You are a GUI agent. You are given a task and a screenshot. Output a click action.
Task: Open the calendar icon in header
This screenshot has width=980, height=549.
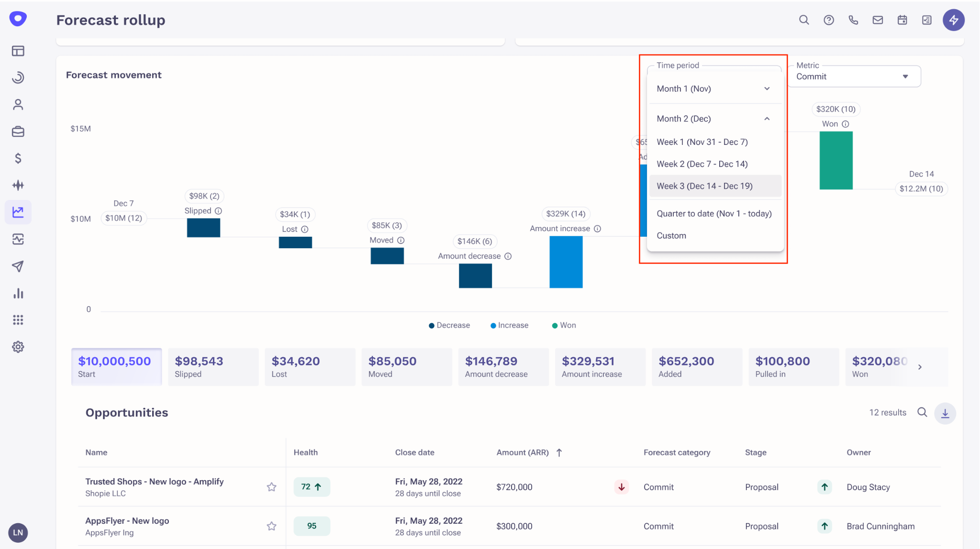(x=902, y=20)
